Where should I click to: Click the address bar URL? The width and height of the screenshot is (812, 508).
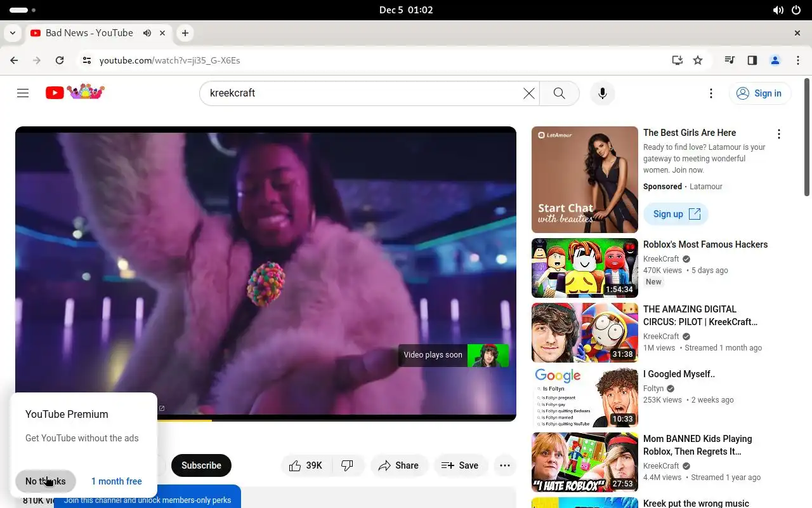[x=170, y=60]
